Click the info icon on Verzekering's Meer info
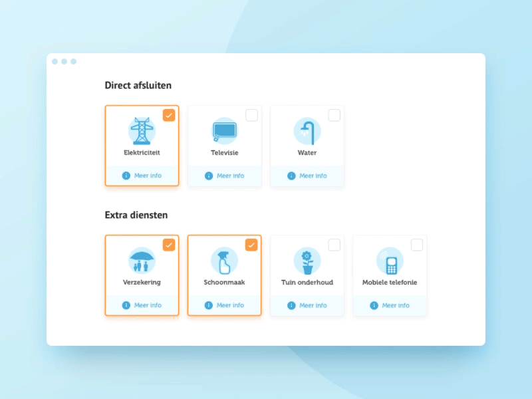This screenshot has width=532, height=399. 125,305
